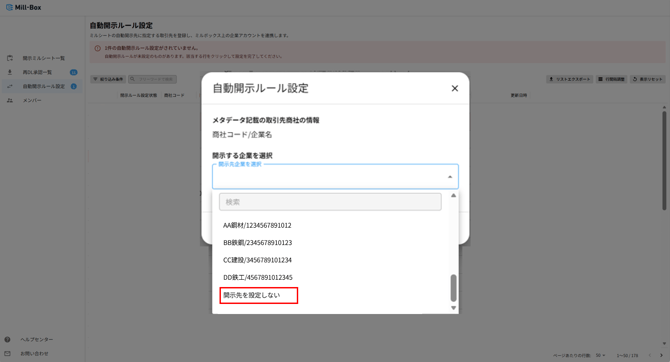Image resolution: width=670 pixels, height=362 pixels.
Task: Click the dropdown list scrollbar thumb
Action: [x=453, y=288]
